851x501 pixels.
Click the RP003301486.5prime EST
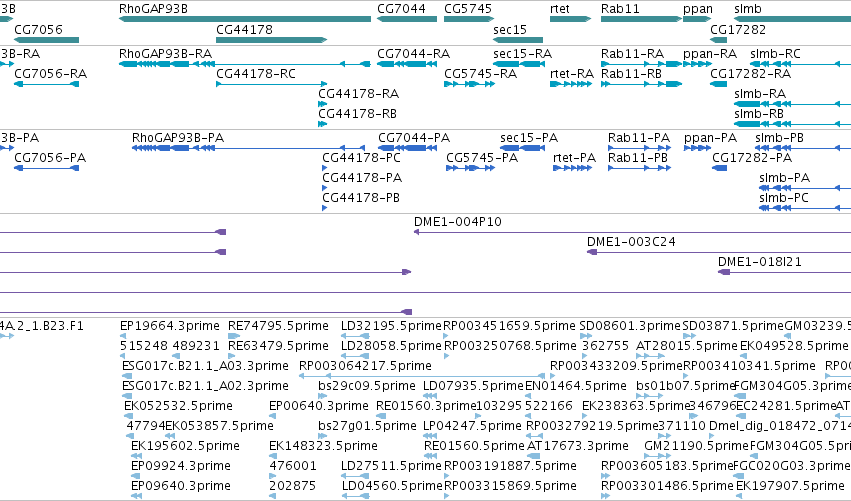(x=606, y=496)
